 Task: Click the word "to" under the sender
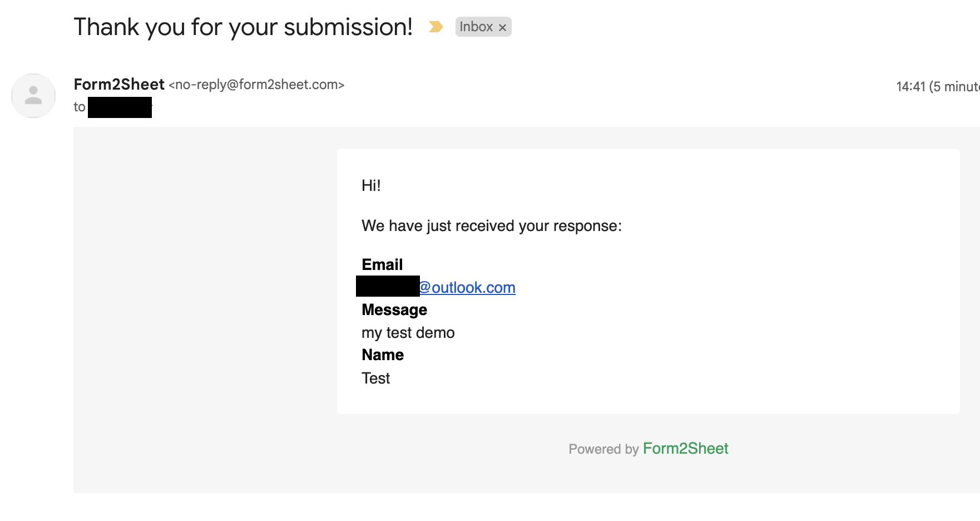click(x=79, y=107)
